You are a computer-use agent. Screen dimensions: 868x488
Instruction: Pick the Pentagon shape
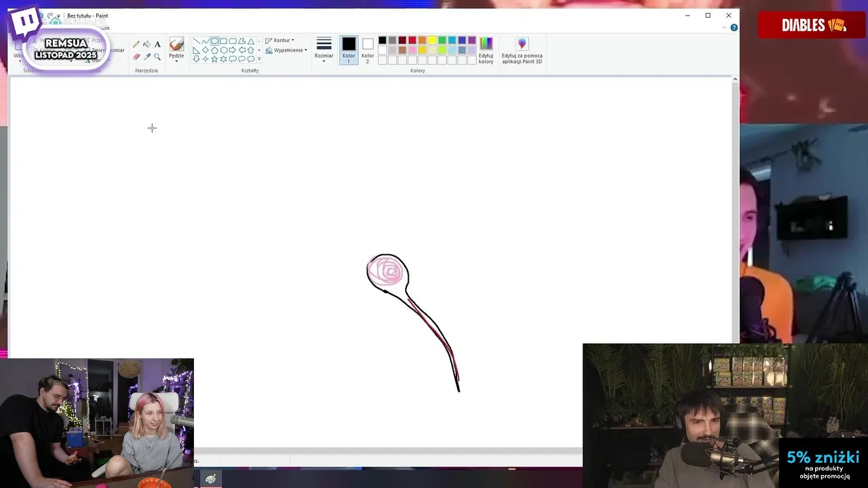click(x=214, y=50)
